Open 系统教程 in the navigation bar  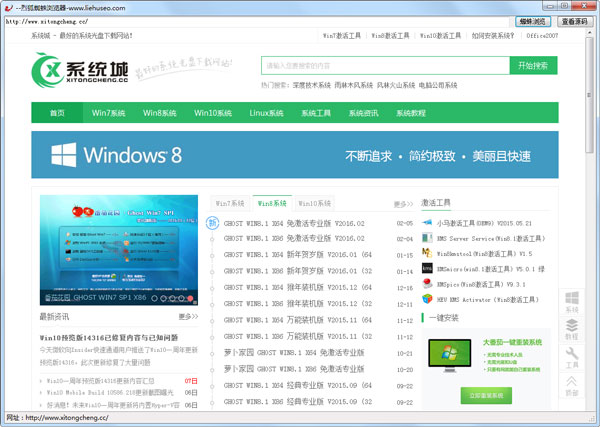tap(411, 113)
